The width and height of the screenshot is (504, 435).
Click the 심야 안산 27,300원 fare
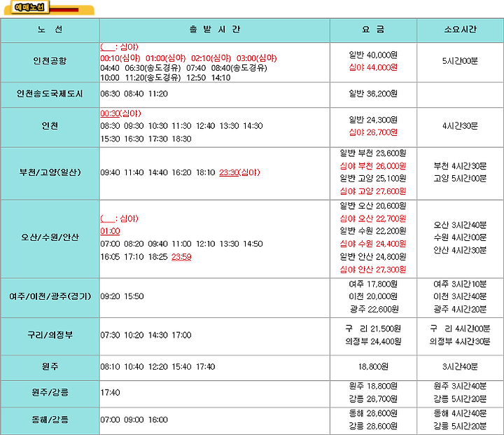[373, 270]
